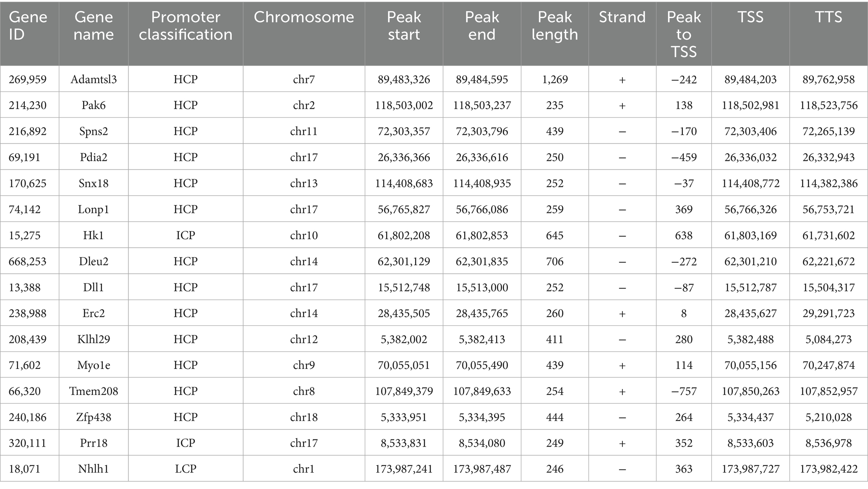Click Lonp1 peak start value 56,765,827
Viewport: 868px width, 489px height.
404,209
